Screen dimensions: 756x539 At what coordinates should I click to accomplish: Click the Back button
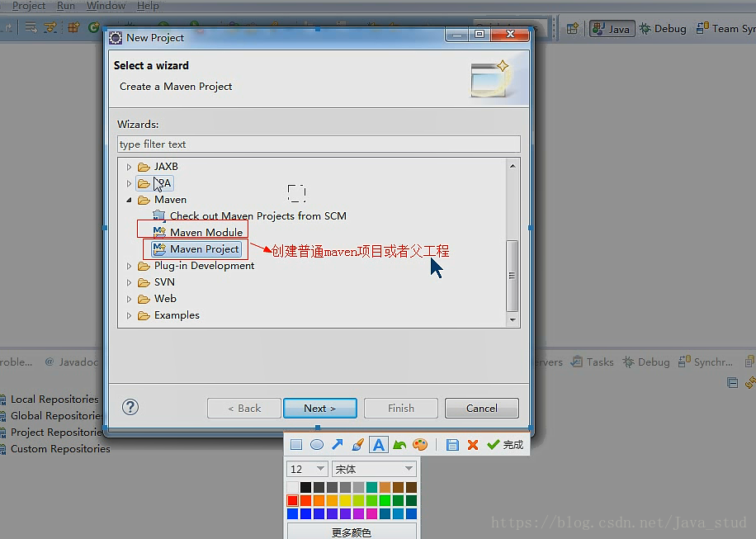coord(244,409)
